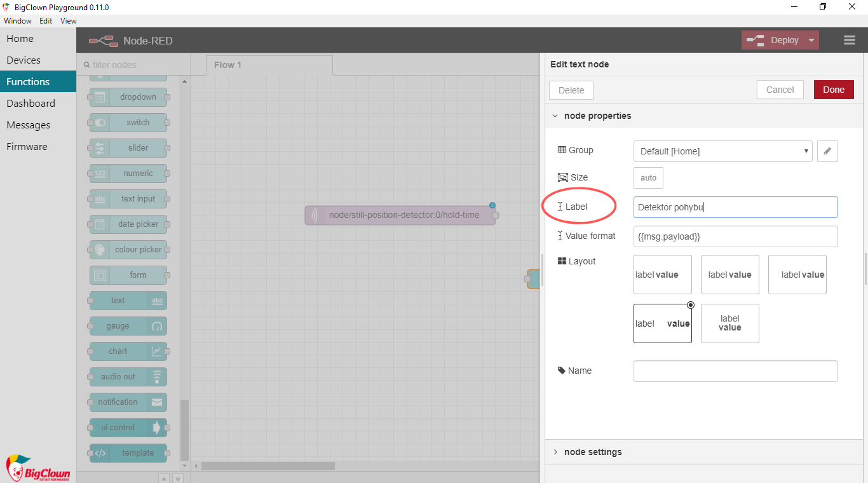The height and width of the screenshot is (483, 868).
Task: Select the text node in palette
Action: click(x=128, y=301)
